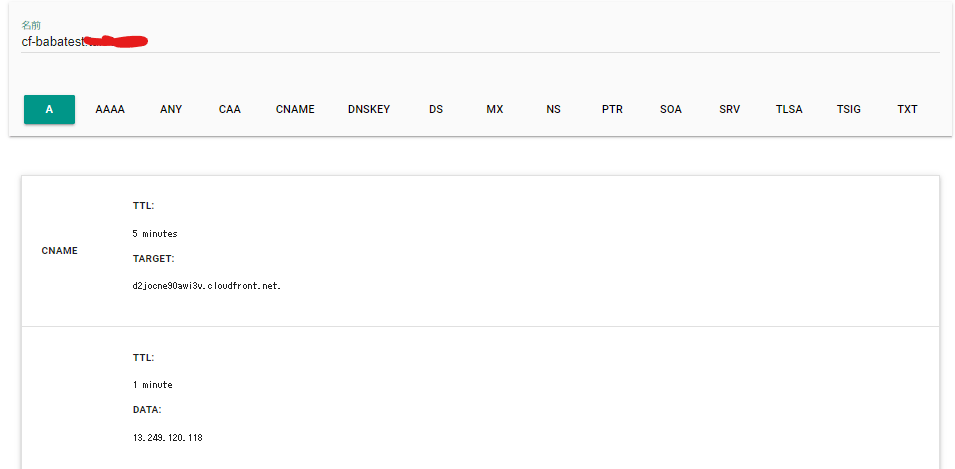Click the cloudfront.net target value
The image size is (955, 469).
[207, 286]
